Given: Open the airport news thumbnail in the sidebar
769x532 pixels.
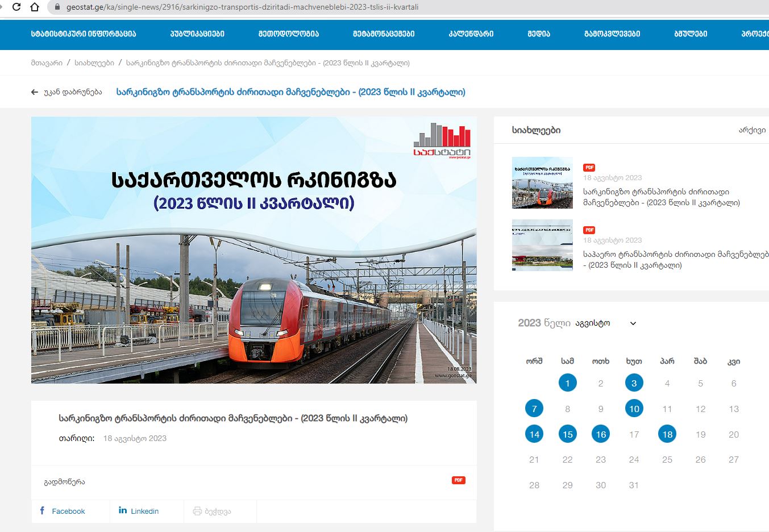Looking at the screenshot, I should click(x=542, y=245).
